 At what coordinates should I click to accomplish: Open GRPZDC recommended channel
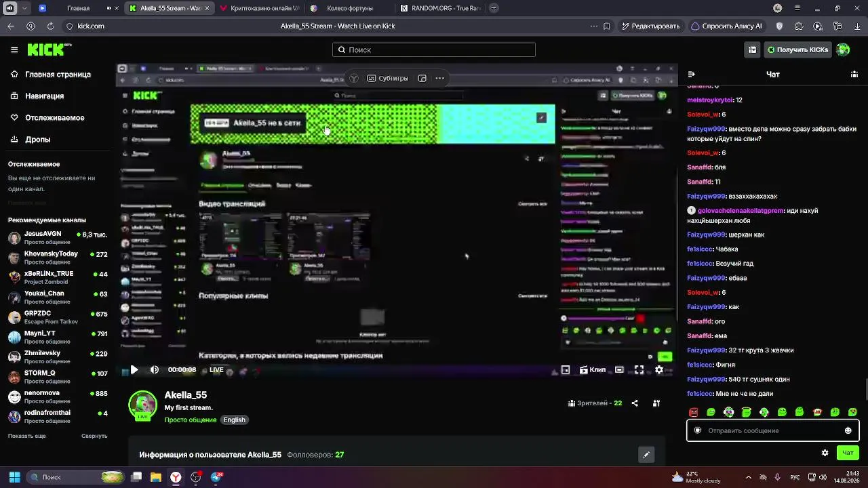(58, 317)
